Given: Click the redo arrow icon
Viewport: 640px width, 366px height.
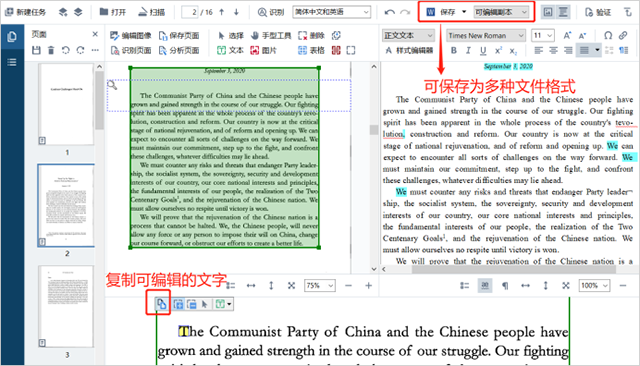Looking at the screenshot, I should coord(405,12).
